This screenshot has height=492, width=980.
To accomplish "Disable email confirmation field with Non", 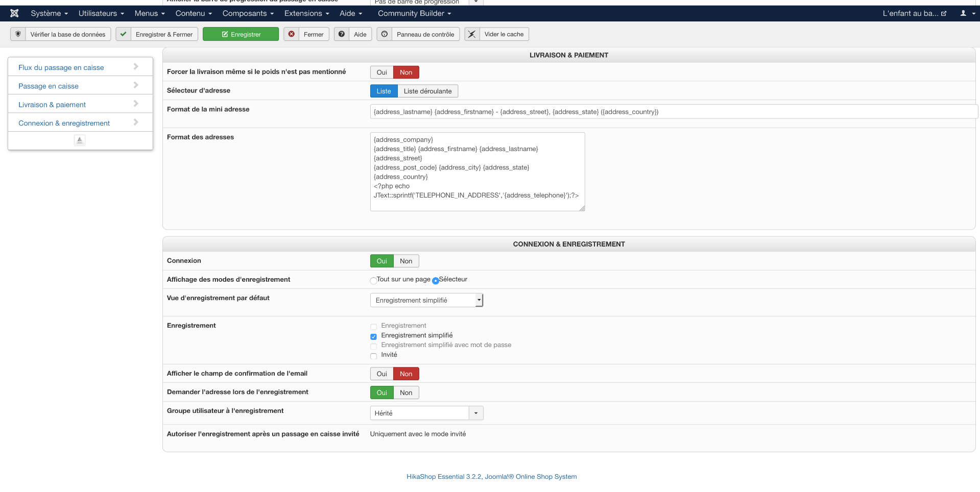I will [406, 374].
